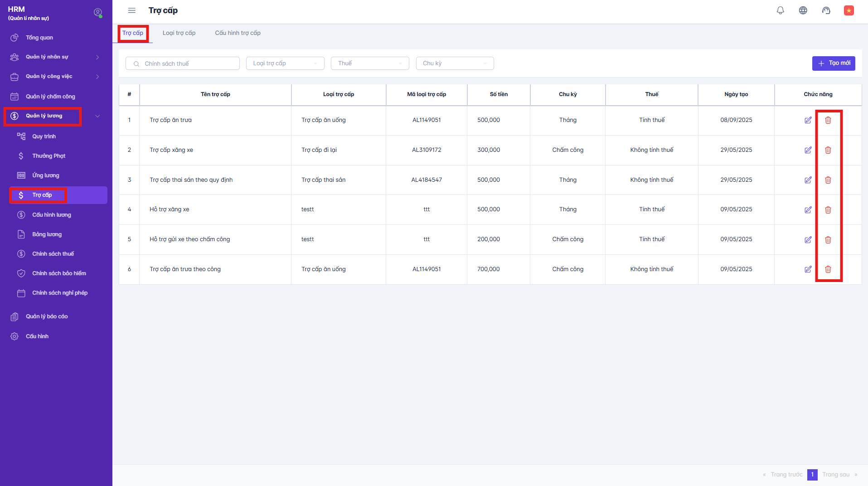Delete the 'Trợ cấp xăng xe' row

pyautogui.click(x=828, y=150)
